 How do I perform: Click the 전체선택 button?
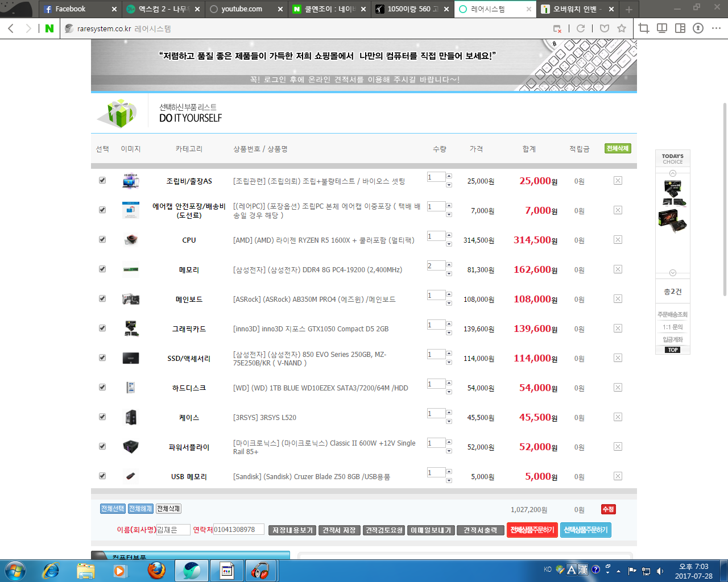(x=113, y=509)
